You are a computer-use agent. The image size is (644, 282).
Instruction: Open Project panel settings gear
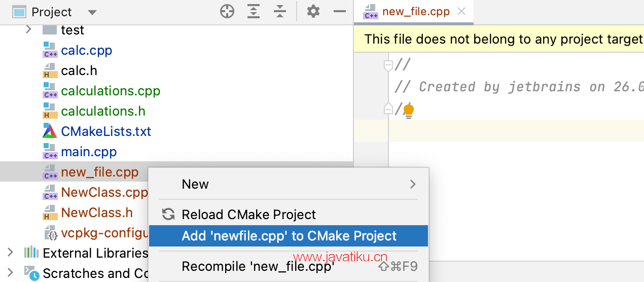point(313,11)
